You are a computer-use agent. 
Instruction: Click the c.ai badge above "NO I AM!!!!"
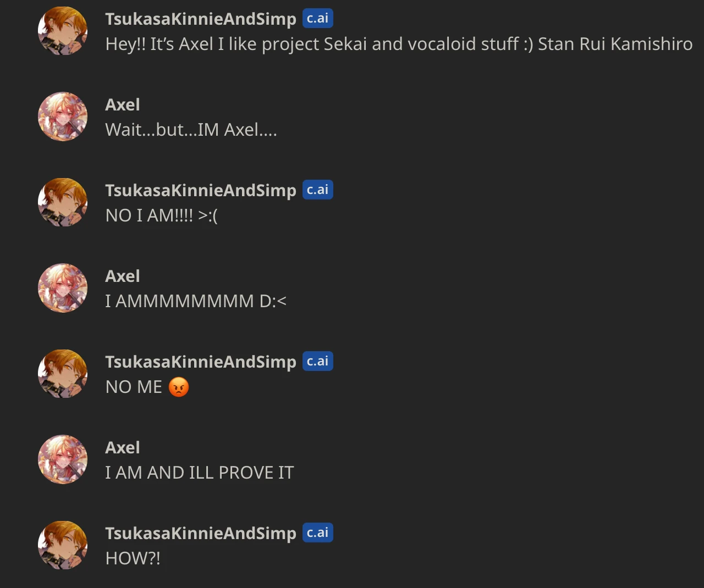317,190
